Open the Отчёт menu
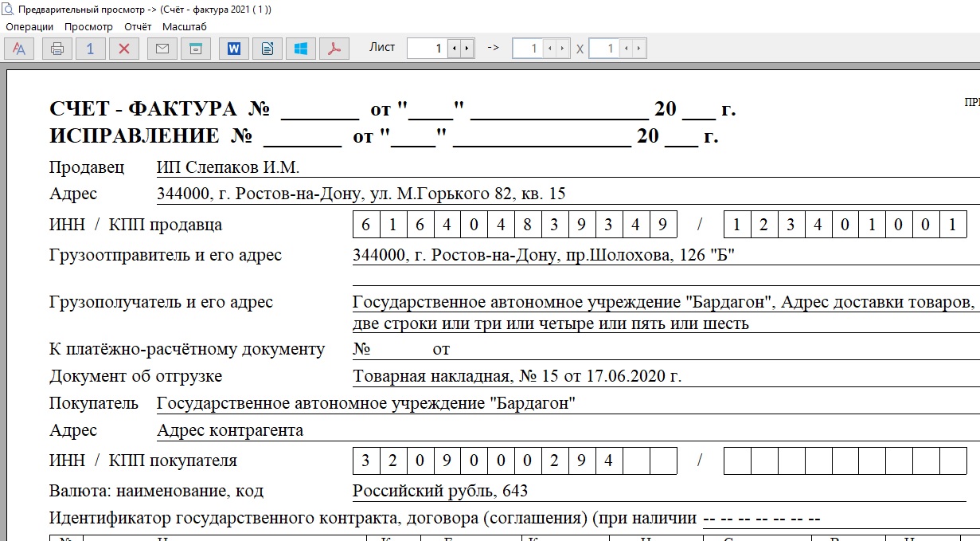The image size is (980, 541). [138, 26]
